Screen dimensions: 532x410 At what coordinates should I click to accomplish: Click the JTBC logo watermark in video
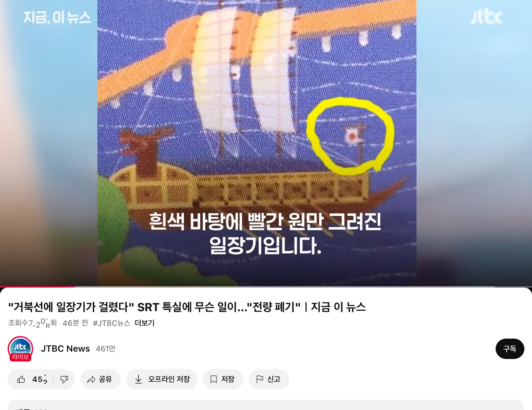click(x=486, y=17)
